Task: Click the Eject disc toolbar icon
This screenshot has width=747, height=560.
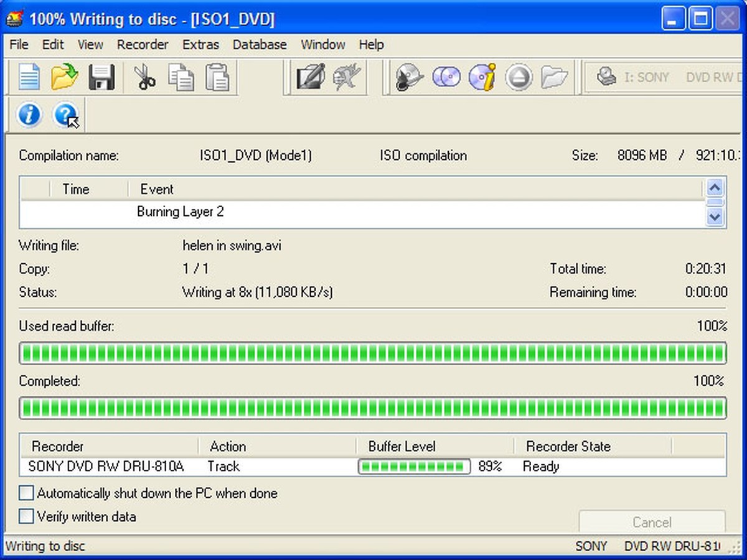Action: 518,78
